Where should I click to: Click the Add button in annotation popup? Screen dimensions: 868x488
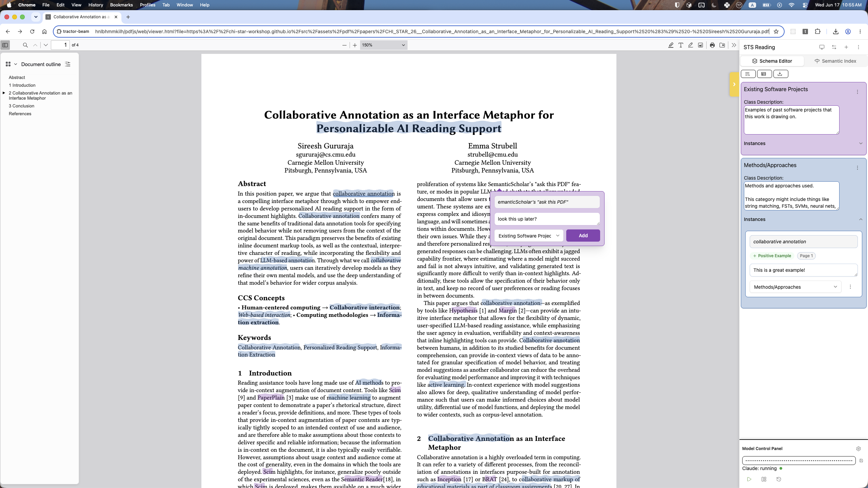point(583,236)
